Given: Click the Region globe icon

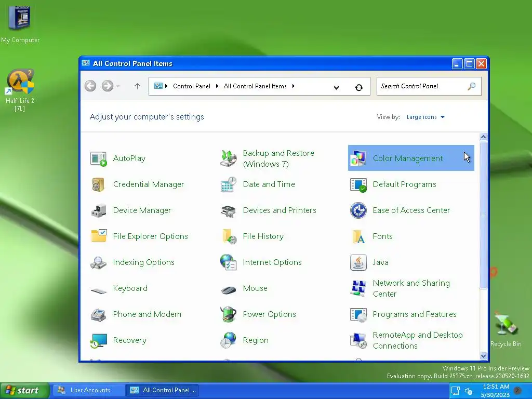Looking at the screenshot, I should 229,340.
